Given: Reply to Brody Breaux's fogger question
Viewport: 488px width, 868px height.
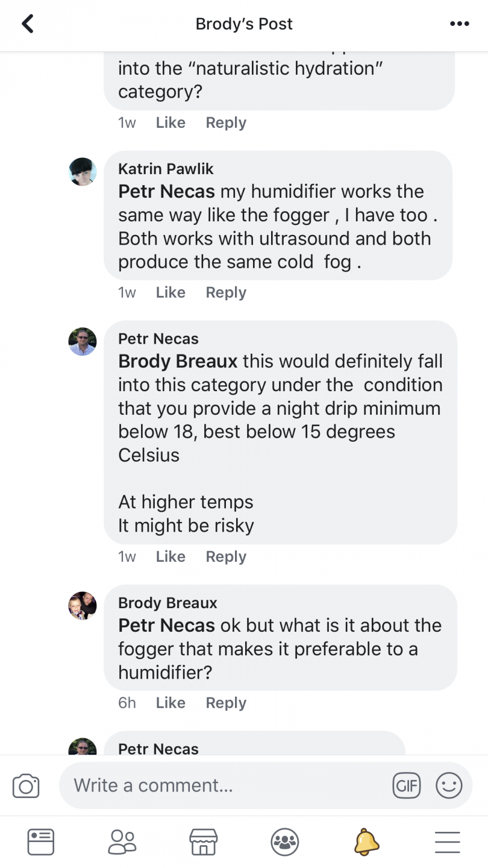Looking at the screenshot, I should pos(226,703).
